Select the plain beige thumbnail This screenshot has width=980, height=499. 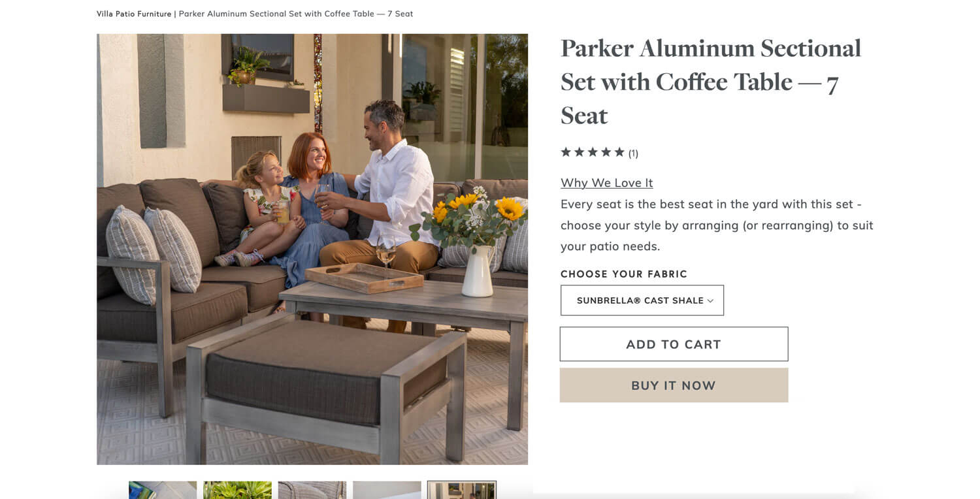387,490
